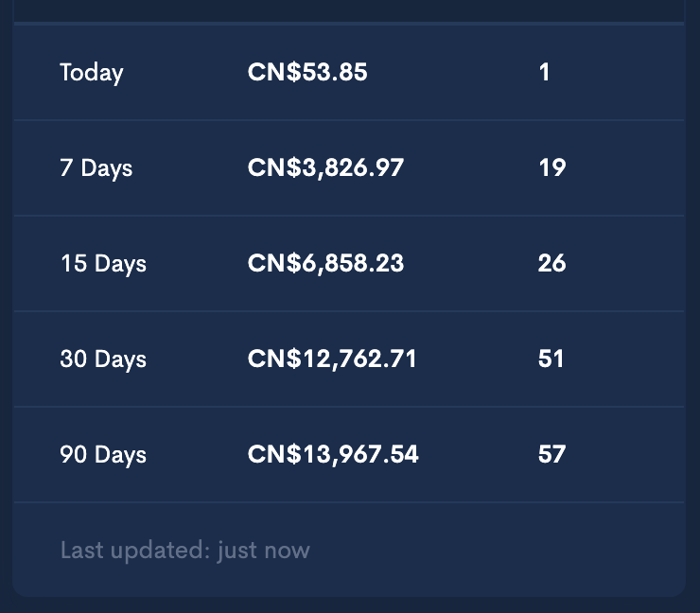Screen dimensions: 700x613
Task: Select the 7 Days row label
Action: 96,168
